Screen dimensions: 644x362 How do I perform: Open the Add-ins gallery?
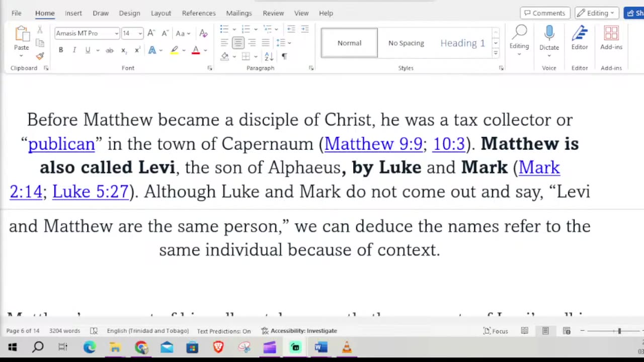tap(611, 38)
